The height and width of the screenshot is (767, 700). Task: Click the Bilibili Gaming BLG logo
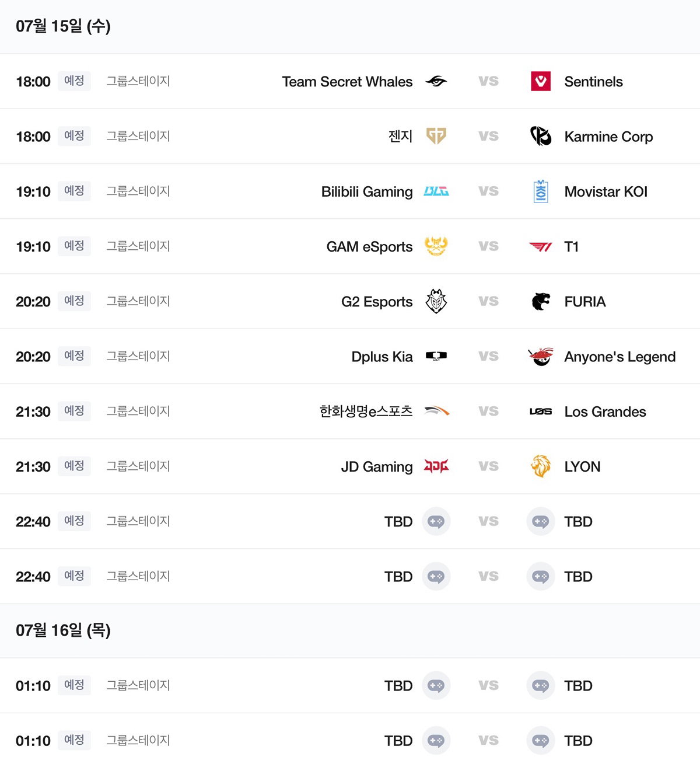[436, 191]
